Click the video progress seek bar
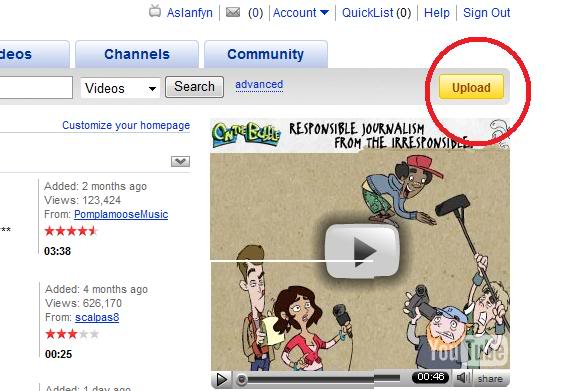This screenshot has width=568, height=391. (x=319, y=379)
